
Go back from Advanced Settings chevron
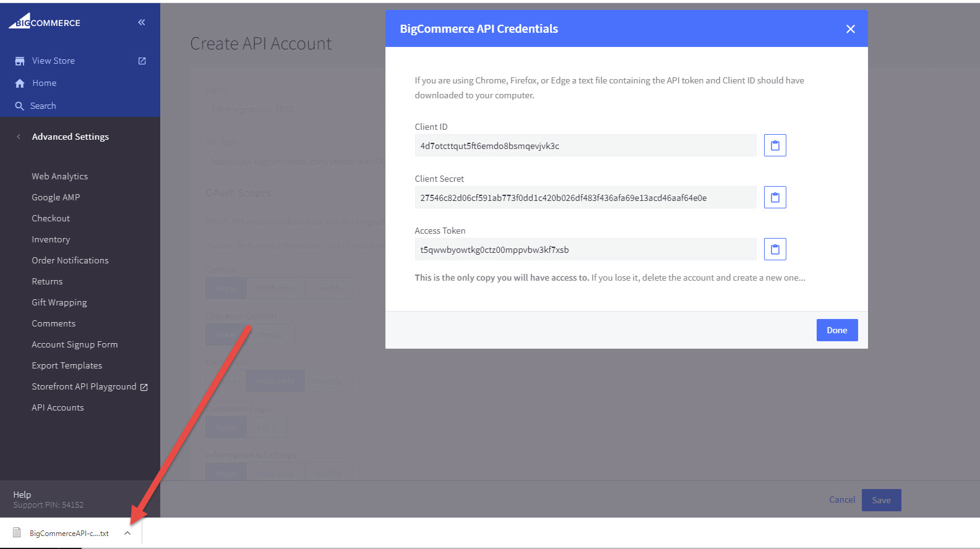(x=19, y=137)
